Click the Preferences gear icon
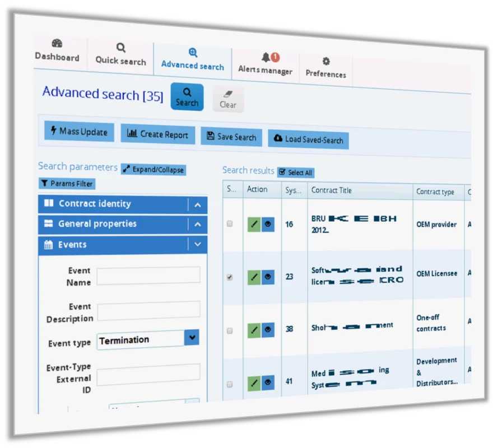Viewport: 493px width, 448px height. tap(326, 61)
